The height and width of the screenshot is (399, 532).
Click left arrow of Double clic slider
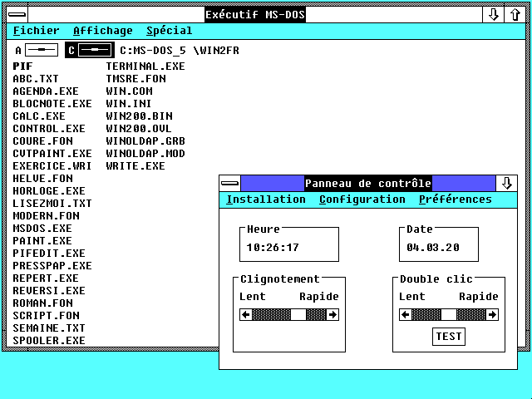(405, 315)
